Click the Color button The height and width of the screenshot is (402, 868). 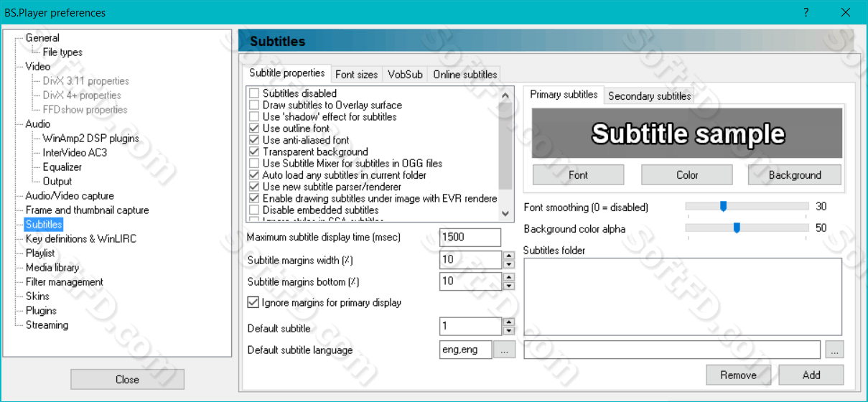click(687, 174)
